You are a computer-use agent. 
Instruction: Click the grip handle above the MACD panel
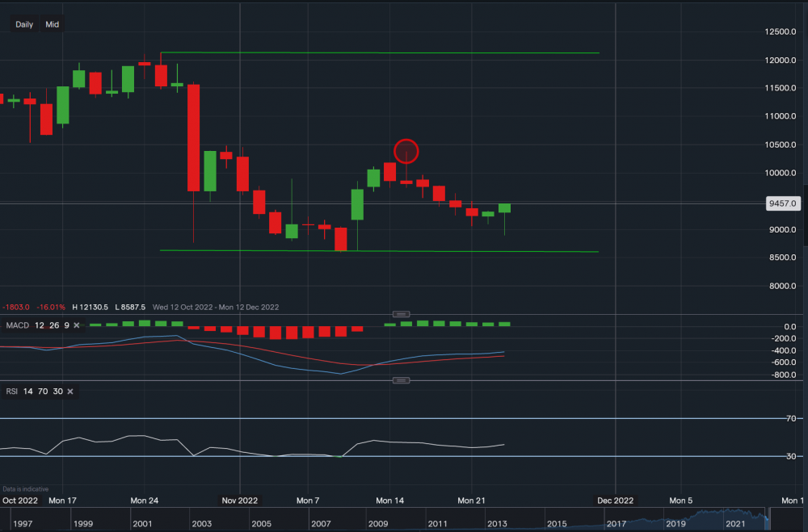[402, 313]
